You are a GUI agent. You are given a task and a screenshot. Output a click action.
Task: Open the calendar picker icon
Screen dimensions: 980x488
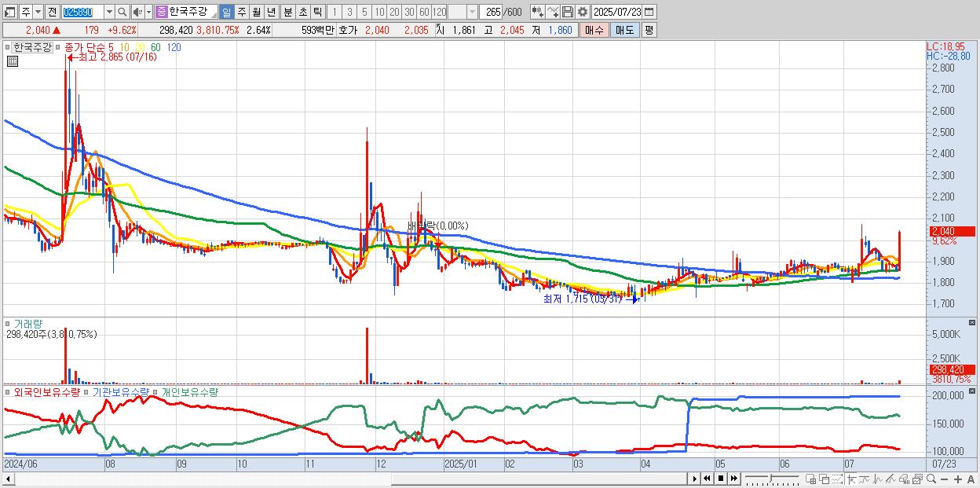coord(649,12)
